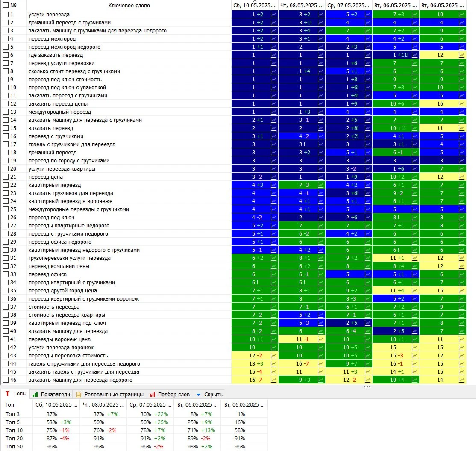Open chart icon for 'где заказать переезд' under Ср, 07.05.2025
The image size is (476, 451).
click(x=367, y=55)
